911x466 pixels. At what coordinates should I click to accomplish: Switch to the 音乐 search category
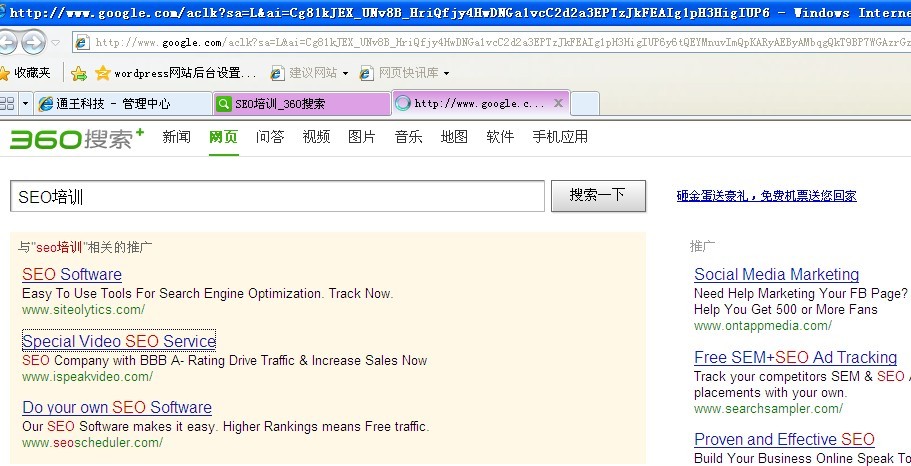408,137
